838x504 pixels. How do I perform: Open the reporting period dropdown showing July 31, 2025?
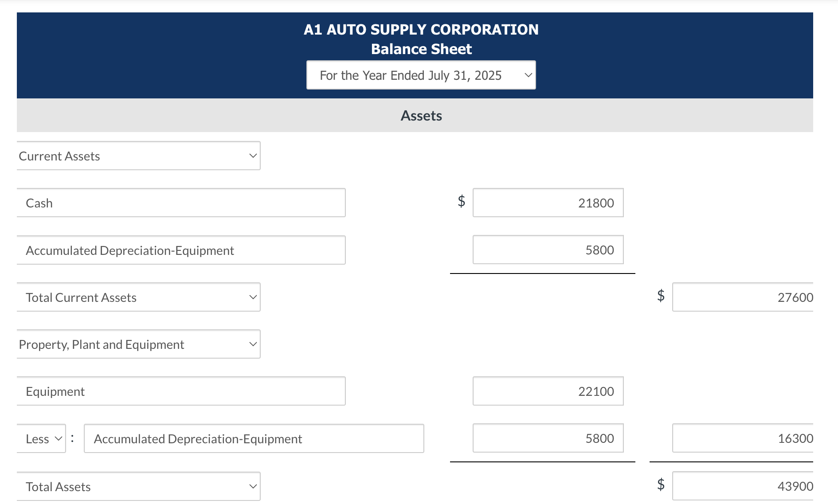coord(420,75)
